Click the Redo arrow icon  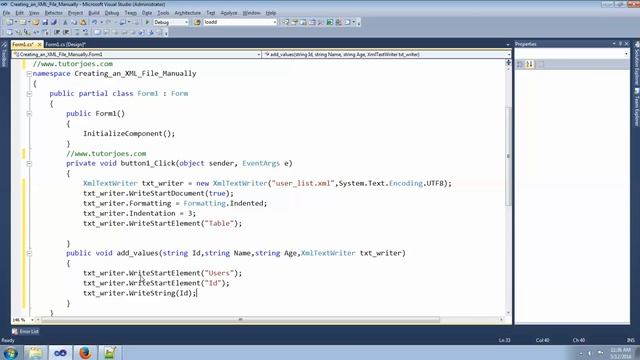pos(108,22)
